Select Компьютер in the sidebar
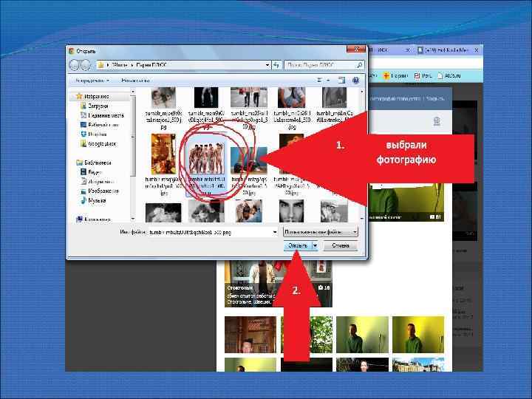Viewport: 532px width, 399px height. (x=94, y=219)
